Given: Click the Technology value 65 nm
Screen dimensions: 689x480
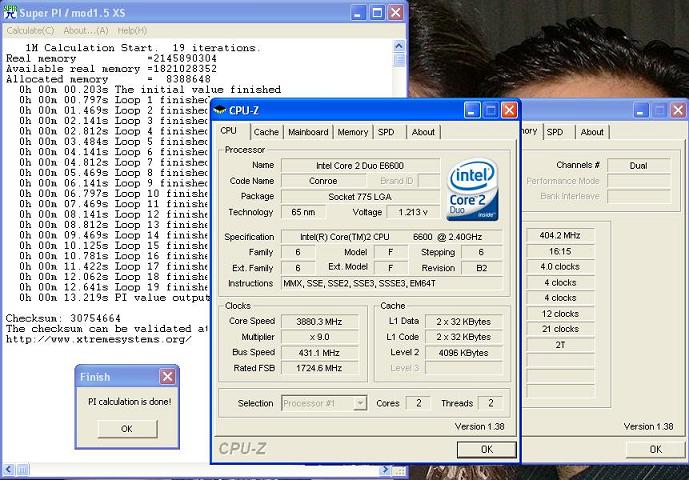Looking at the screenshot, I should click(x=303, y=212).
